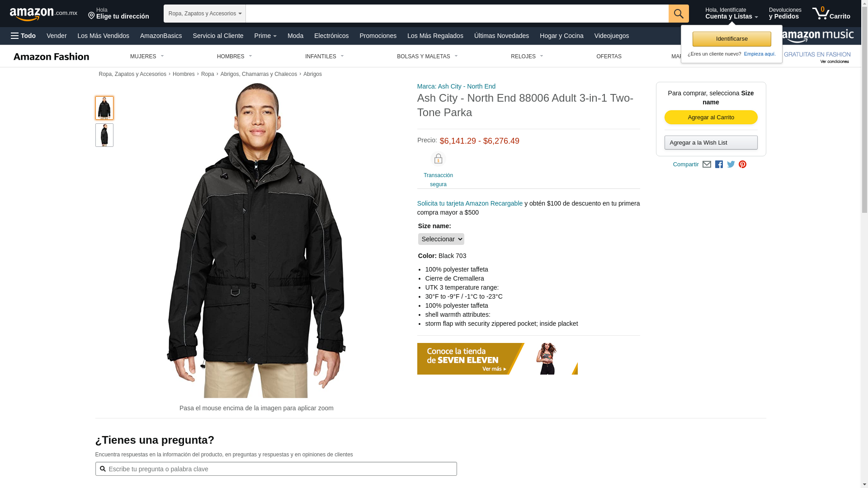Share product via email icon
Viewport: 868px width, 488px height.
[707, 164]
